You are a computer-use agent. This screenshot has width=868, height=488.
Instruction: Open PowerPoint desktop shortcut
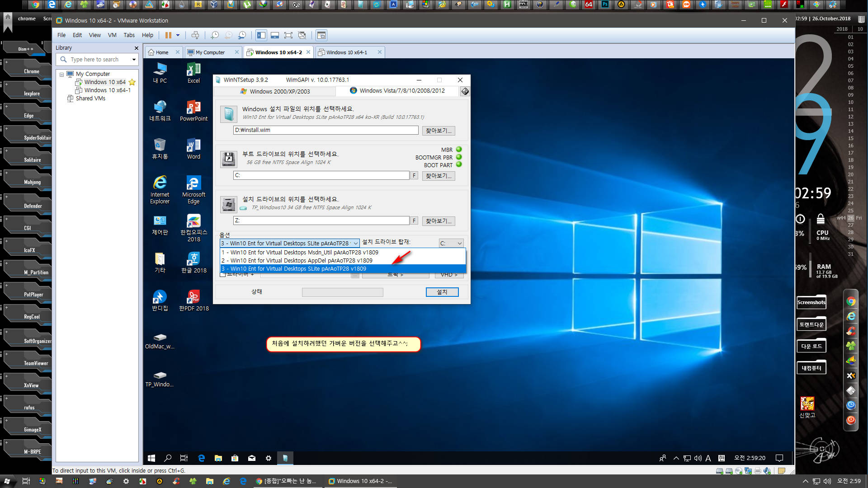tap(193, 111)
